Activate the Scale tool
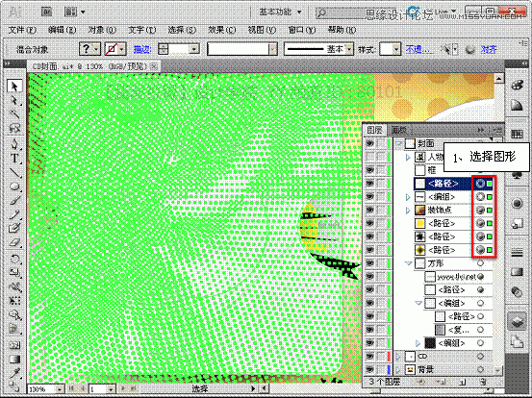The image size is (532, 398). pyautogui.click(x=14, y=273)
